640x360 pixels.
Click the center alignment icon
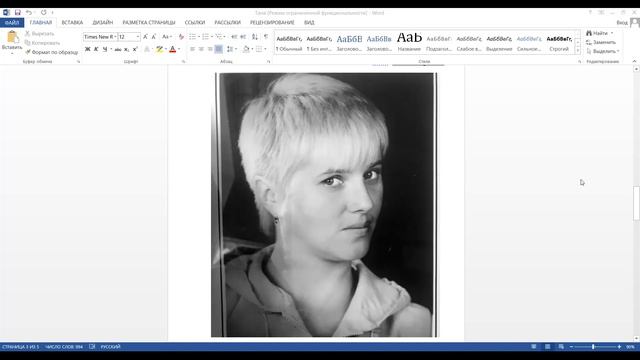click(201, 49)
